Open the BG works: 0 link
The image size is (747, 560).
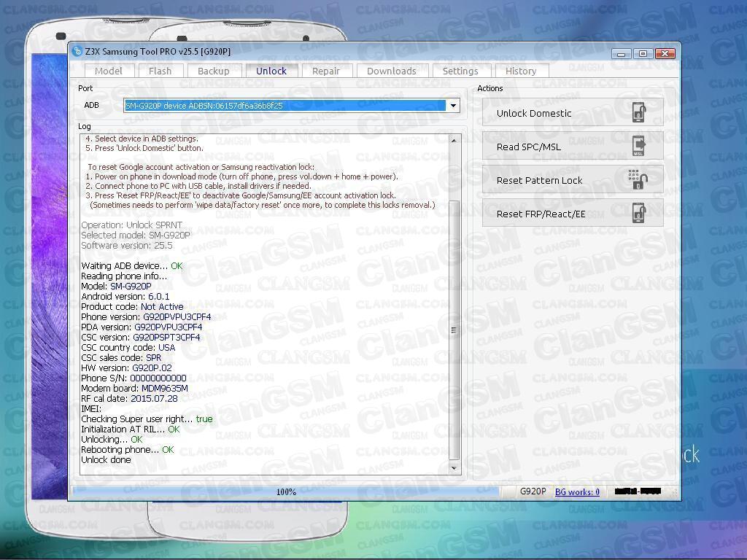click(x=578, y=492)
